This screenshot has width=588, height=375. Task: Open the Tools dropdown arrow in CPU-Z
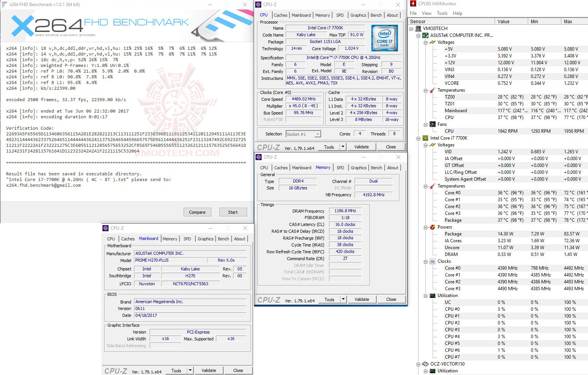342,146
